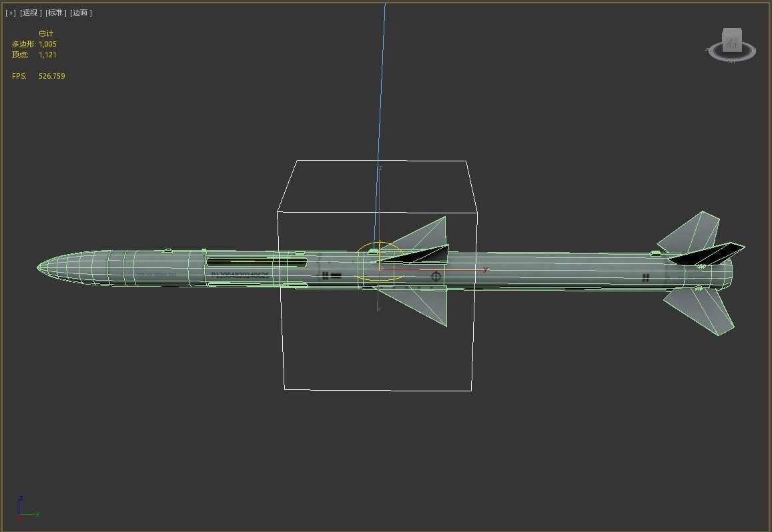The image size is (772, 532).
Task: Click the circular crosshair marking on the missile body
Action: tap(436, 276)
